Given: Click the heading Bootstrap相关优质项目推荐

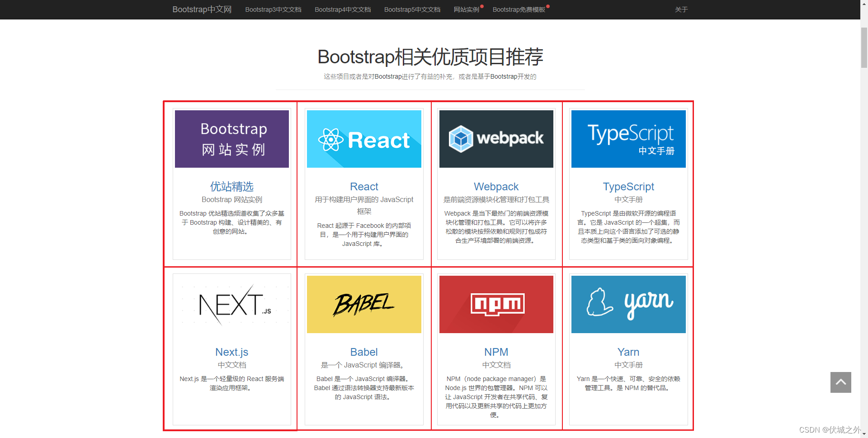Looking at the screenshot, I should [430, 57].
